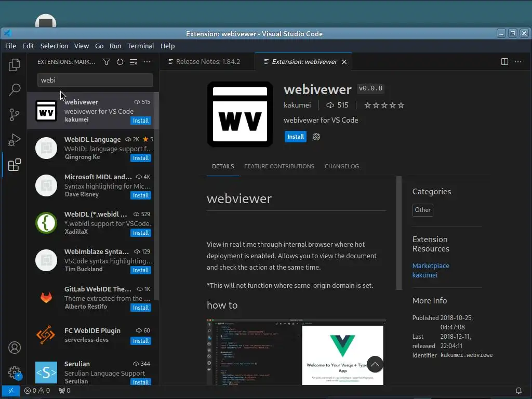Switch to Release Notes: 1.84.2 tab
Viewport: 532px width, 399px height.
(207, 62)
